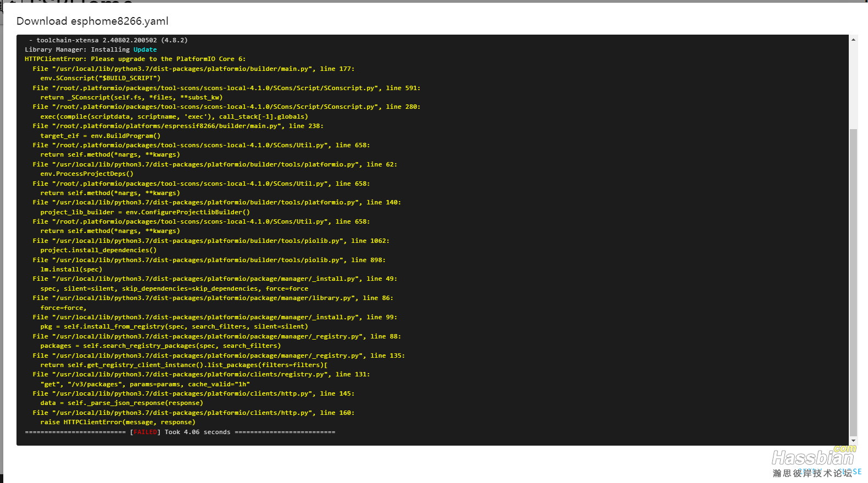Click the 'env.SConscript("$BUILD_SCRIPT")' line
Viewport: 868px width, 483px height.
(101, 78)
